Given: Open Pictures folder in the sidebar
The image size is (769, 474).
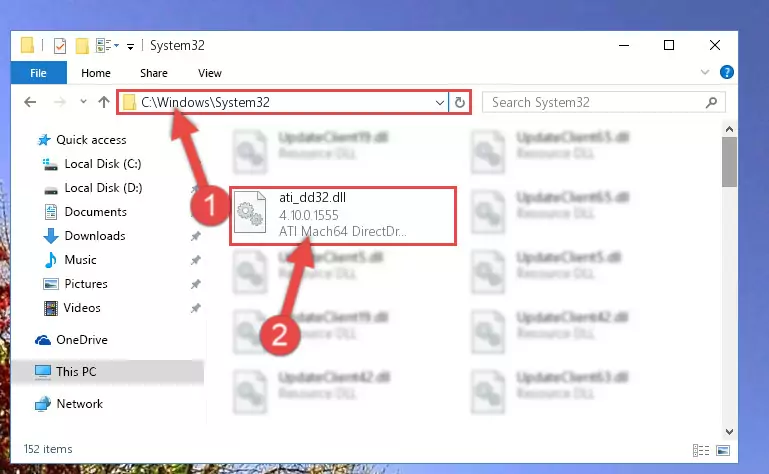Looking at the screenshot, I should tap(86, 284).
